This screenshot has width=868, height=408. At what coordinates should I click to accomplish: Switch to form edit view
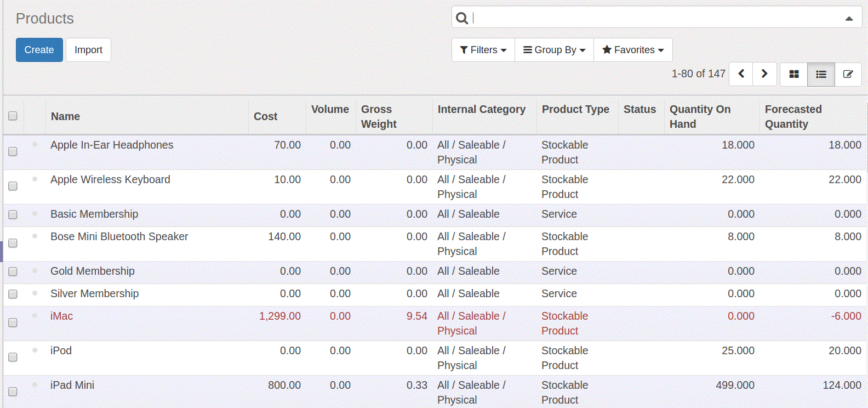(x=848, y=74)
